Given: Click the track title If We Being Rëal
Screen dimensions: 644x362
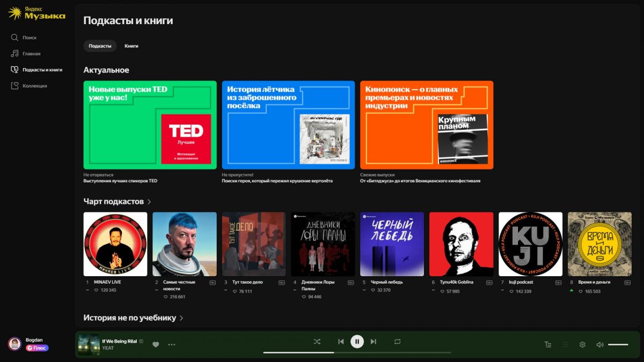Looking at the screenshot, I should pos(120,341).
